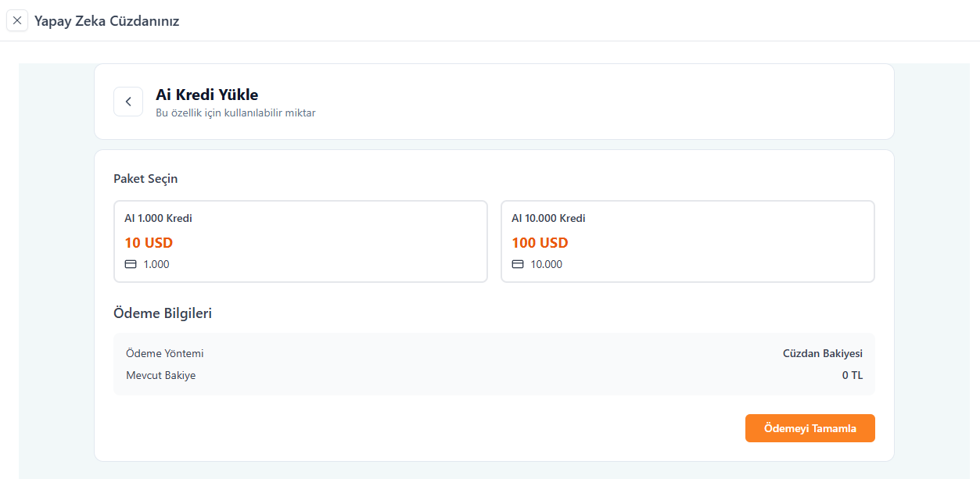The height and width of the screenshot is (479, 980).
Task: Click the credit card icon beside 10.000
Action: 518,264
